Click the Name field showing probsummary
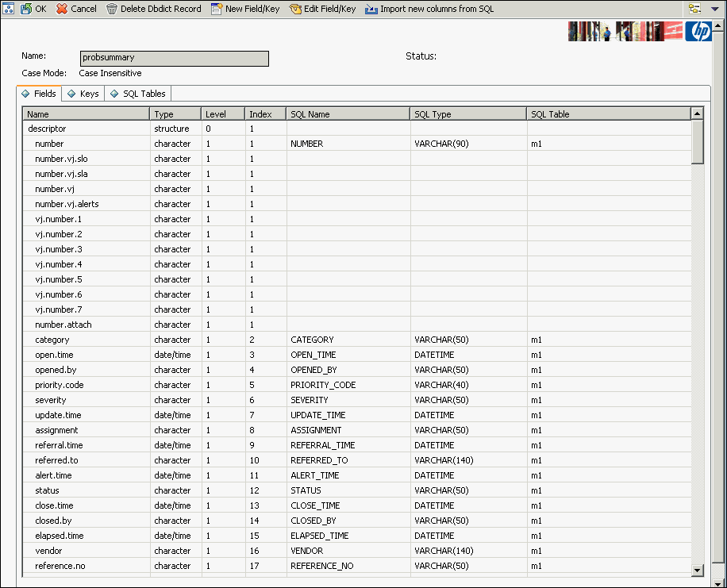Viewport: 727px width, 588px height. coord(173,58)
